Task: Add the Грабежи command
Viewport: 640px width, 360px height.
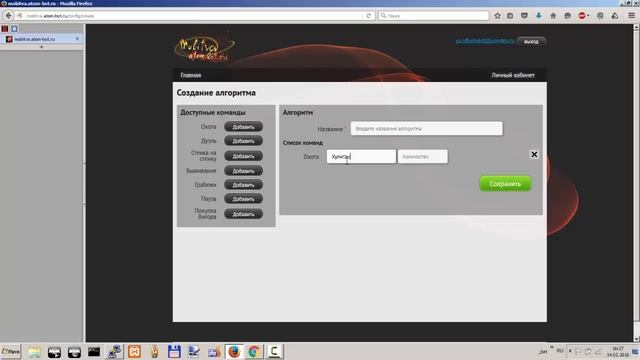Action: [243, 185]
